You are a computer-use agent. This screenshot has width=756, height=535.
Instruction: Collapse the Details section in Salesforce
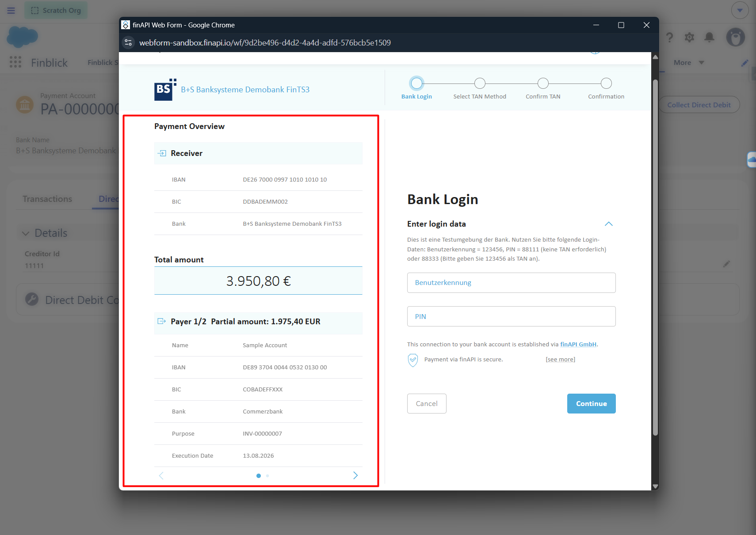tap(26, 233)
